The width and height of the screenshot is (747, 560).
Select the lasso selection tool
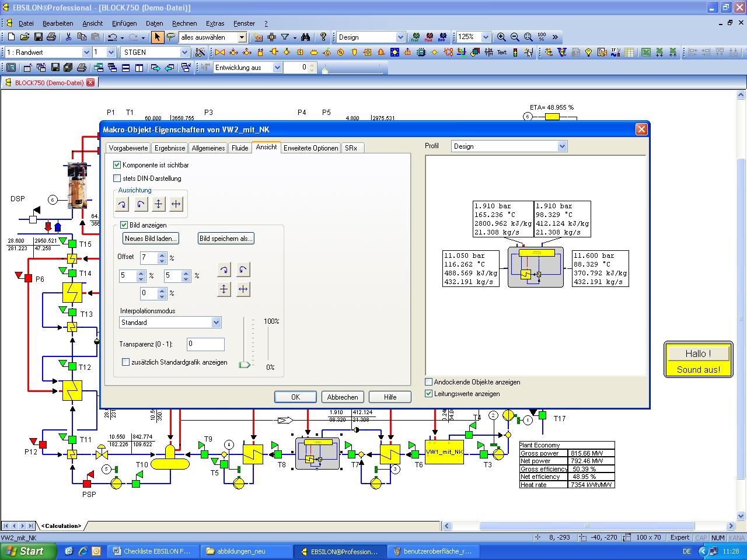point(170,37)
